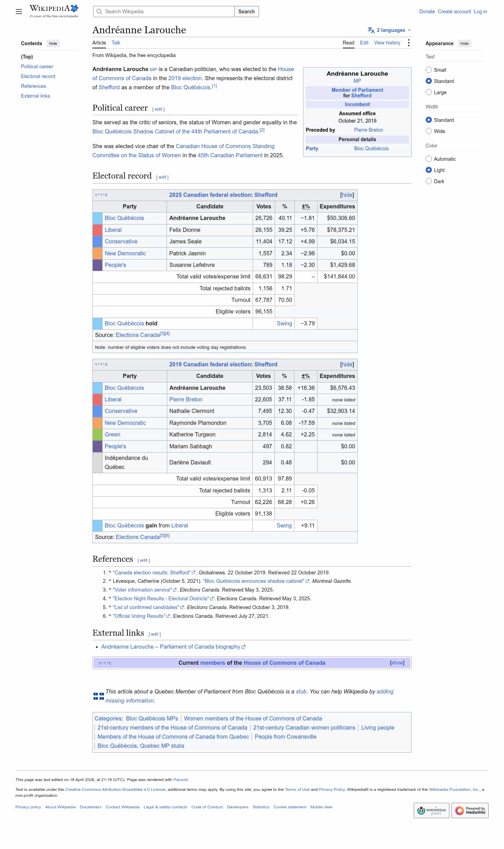The height and width of the screenshot is (849, 504).
Task: Open the Log in link
Action: tap(480, 12)
